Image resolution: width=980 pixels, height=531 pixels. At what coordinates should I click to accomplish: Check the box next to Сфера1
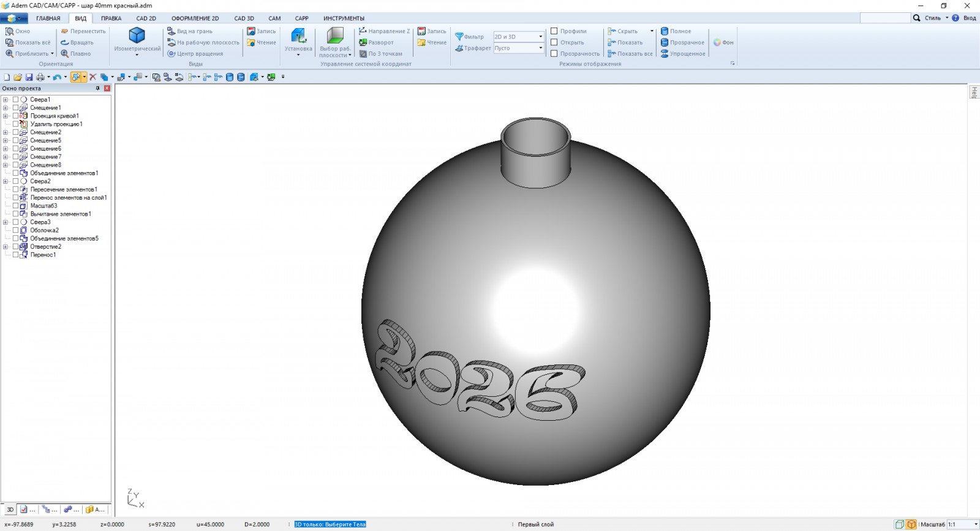coord(16,99)
